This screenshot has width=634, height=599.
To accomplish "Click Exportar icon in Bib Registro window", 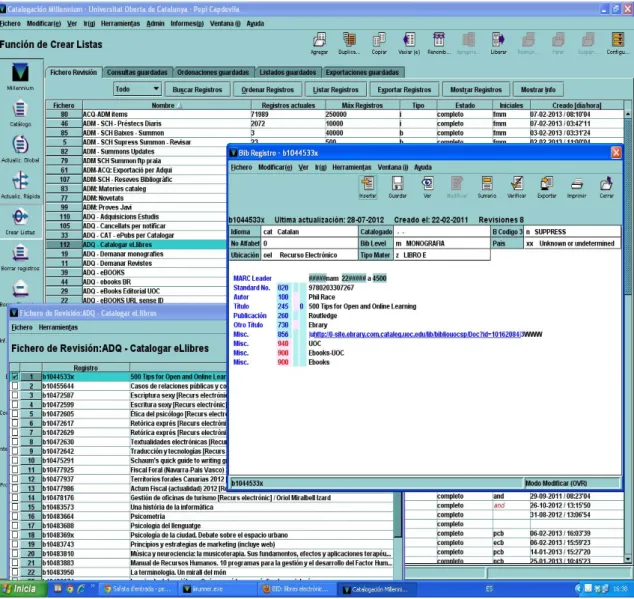I will (547, 187).
